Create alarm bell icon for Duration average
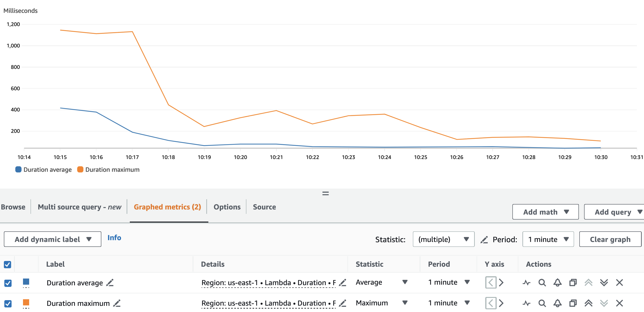This screenshot has width=644, height=312. coord(557,283)
